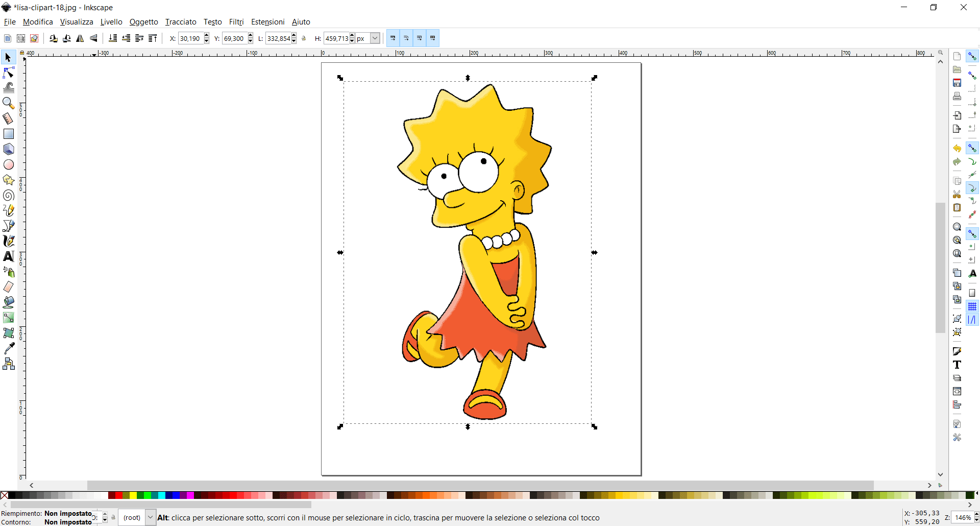Viewport: 980px width, 526px height.
Task: Open the Visualizza menu
Action: (77, 22)
